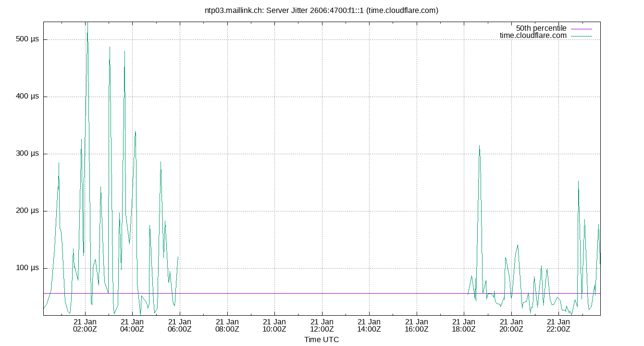
Task: Click the '21 Jan 06:00Z' x-axis label
Action: pyautogui.click(x=180, y=325)
